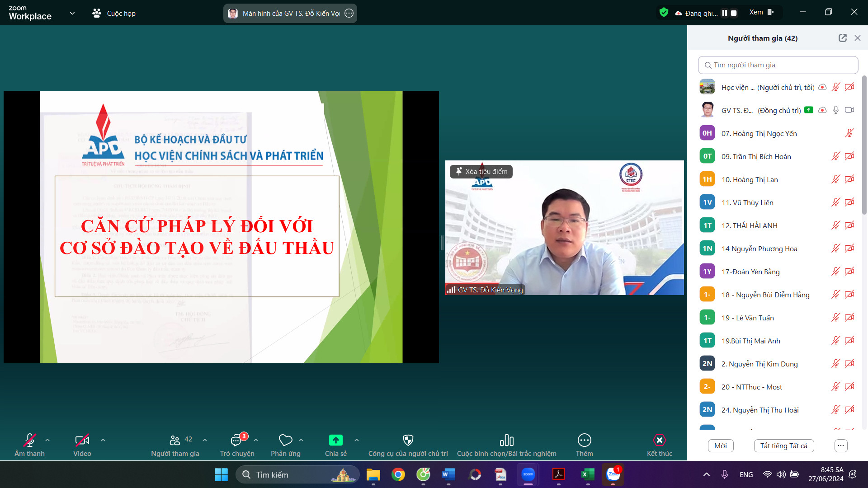Open Host Tools shield icon
Image resolution: width=868 pixels, height=488 pixels.
(408, 441)
